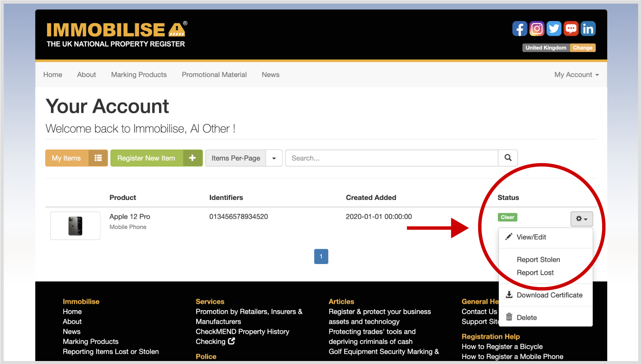The image size is (641, 364).
Task: Open Promotional Material in the navigation bar
Action: pos(214,75)
